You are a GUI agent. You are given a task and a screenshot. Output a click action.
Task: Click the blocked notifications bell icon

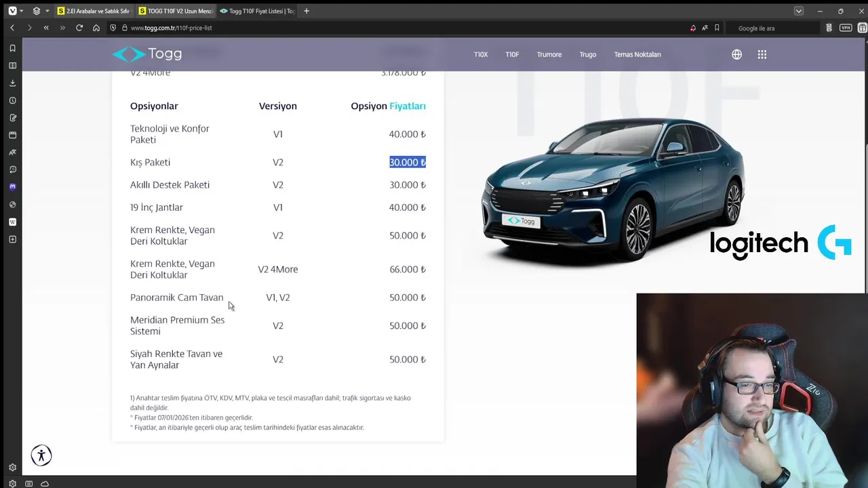(x=692, y=28)
